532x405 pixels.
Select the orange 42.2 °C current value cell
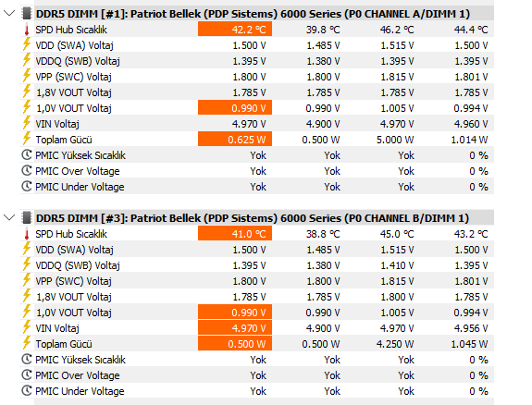click(235, 30)
